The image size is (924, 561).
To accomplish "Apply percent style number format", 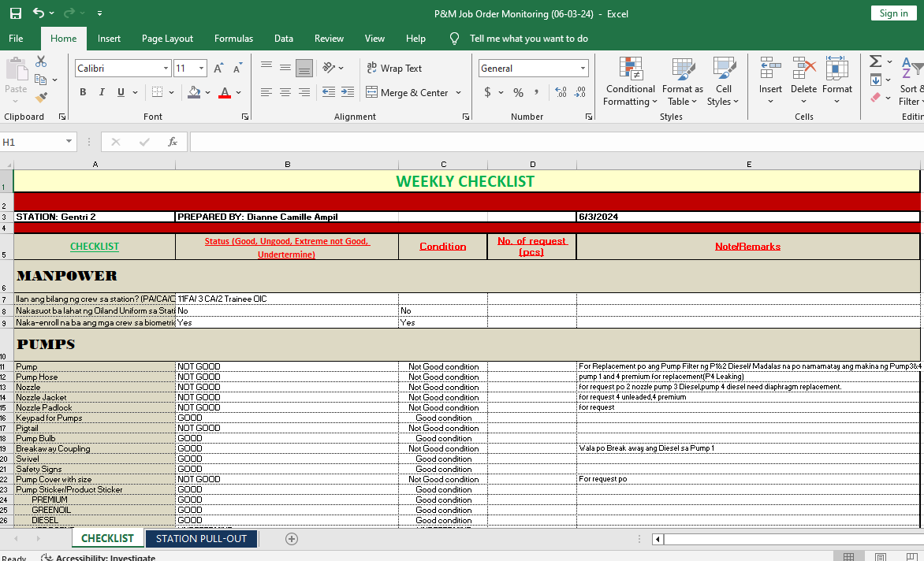I will [x=518, y=92].
